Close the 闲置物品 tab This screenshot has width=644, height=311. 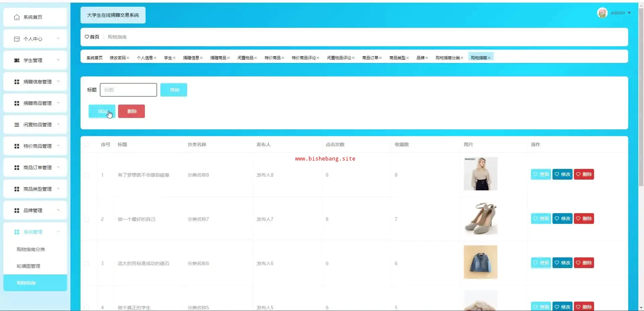[256, 58]
